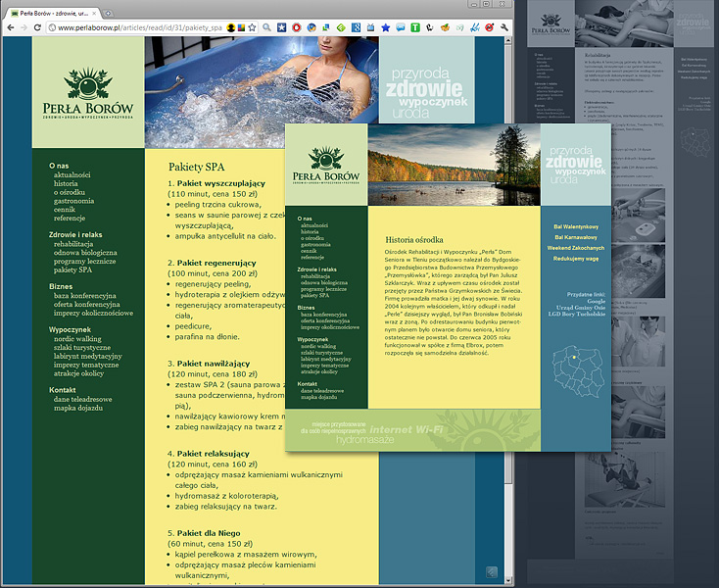The image size is (719, 588).
Task: Open 'referencje' in browser sidebar
Action: click(x=70, y=219)
